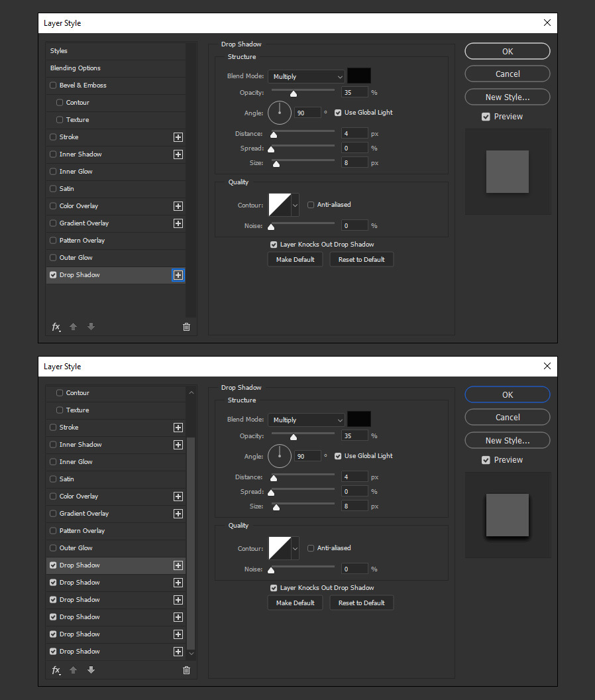The width and height of the screenshot is (595, 700).
Task: Click the Angle value field in the lower dialog
Action: [307, 456]
